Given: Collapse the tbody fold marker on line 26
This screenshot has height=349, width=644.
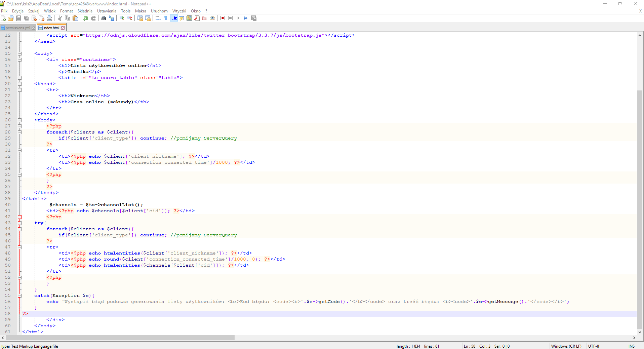Looking at the screenshot, I should tap(19, 120).
